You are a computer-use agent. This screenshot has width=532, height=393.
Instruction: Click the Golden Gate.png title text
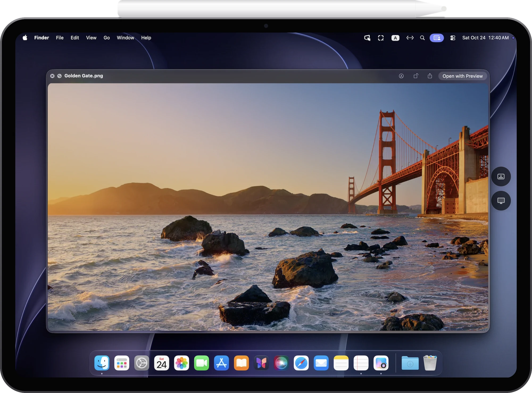click(84, 76)
